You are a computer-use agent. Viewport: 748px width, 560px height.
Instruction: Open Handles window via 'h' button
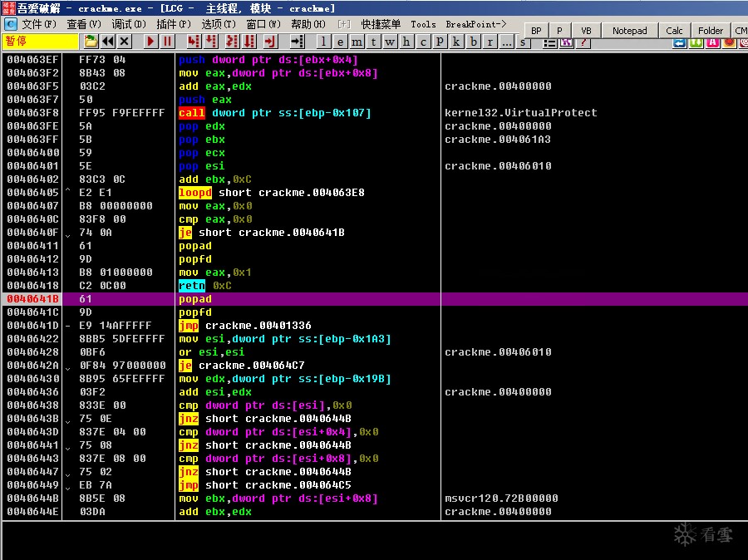coord(406,42)
